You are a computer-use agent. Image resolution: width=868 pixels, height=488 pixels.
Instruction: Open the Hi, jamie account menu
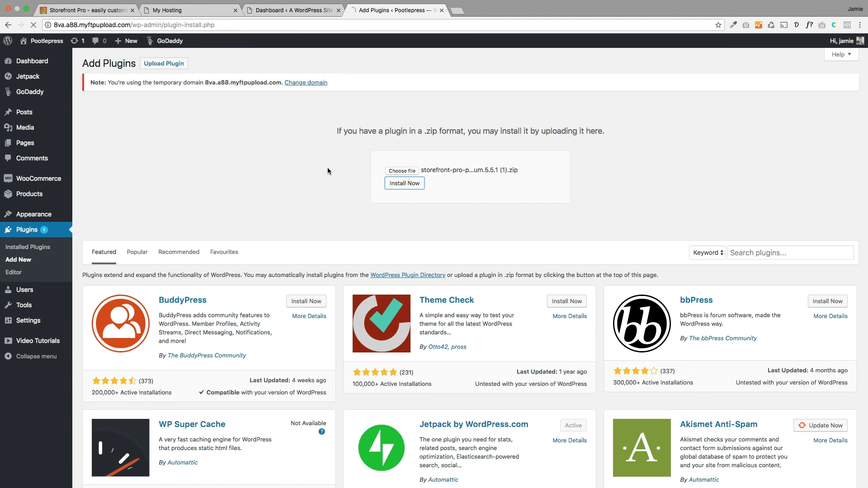847,41
